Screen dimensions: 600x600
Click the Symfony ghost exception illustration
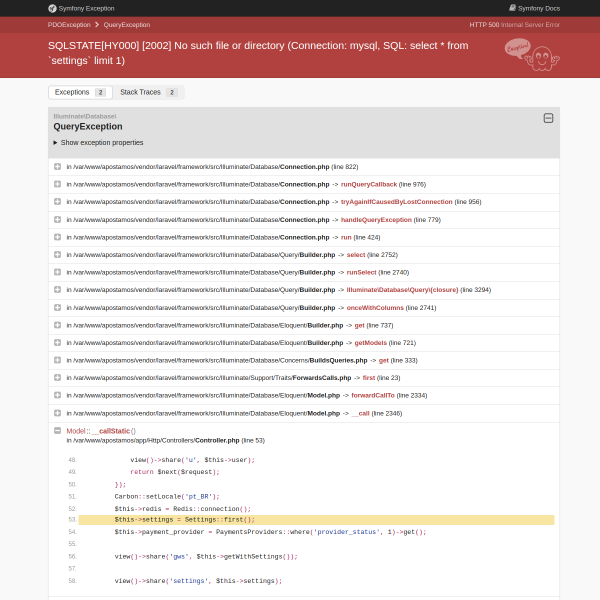click(x=532, y=55)
